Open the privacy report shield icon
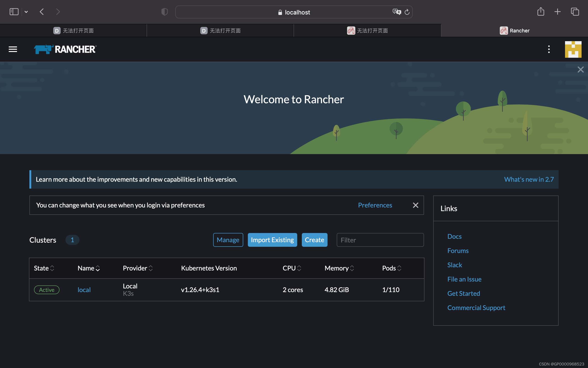 point(164,12)
